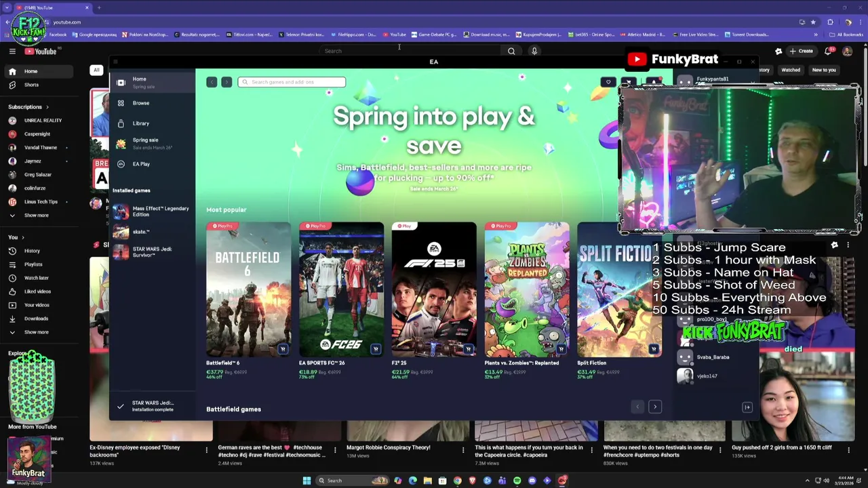Open skate. in installed games
The height and width of the screenshot is (488, 868).
(x=152, y=232)
